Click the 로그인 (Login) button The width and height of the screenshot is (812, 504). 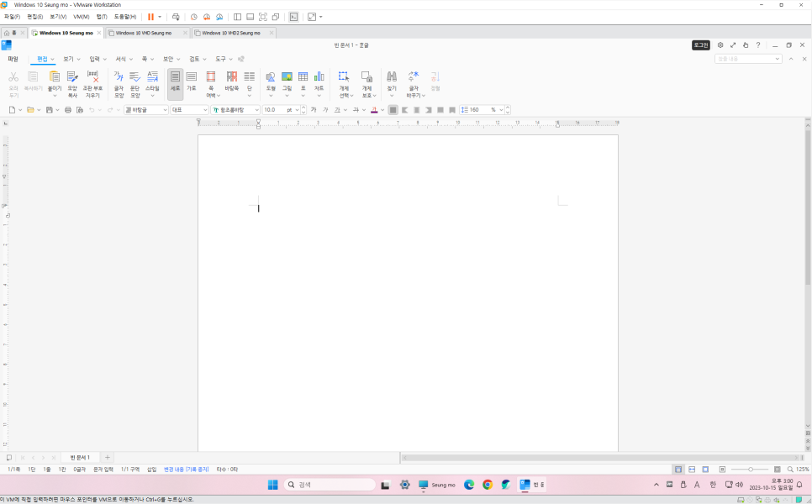coord(700,45)
